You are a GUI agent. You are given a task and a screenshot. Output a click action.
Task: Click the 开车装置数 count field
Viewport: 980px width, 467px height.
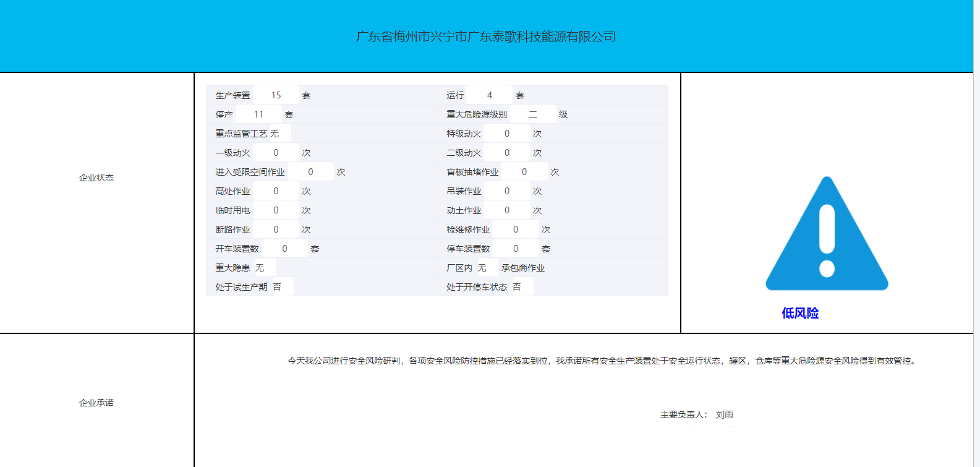(284, 249)
